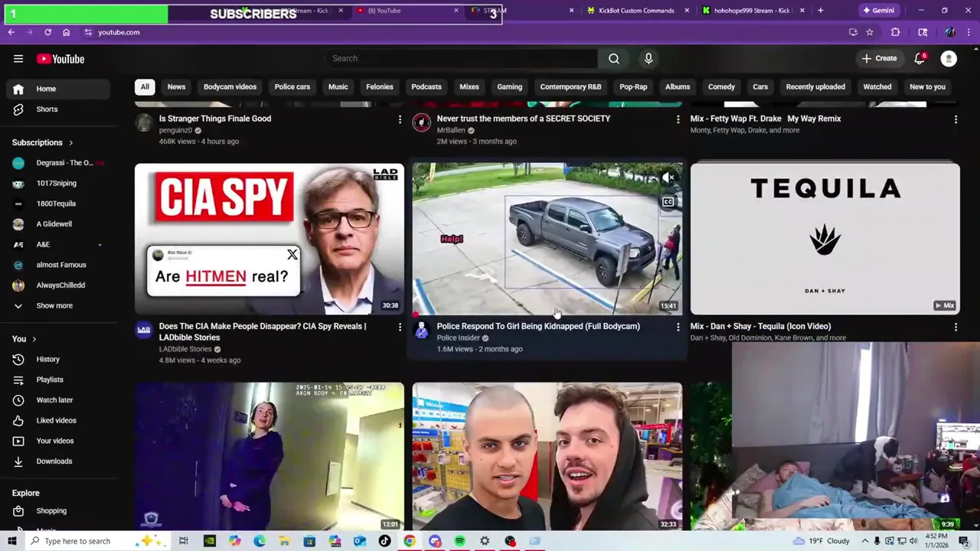
Task: Open LADbible Stories channel avatar
Action: point(144,330)
